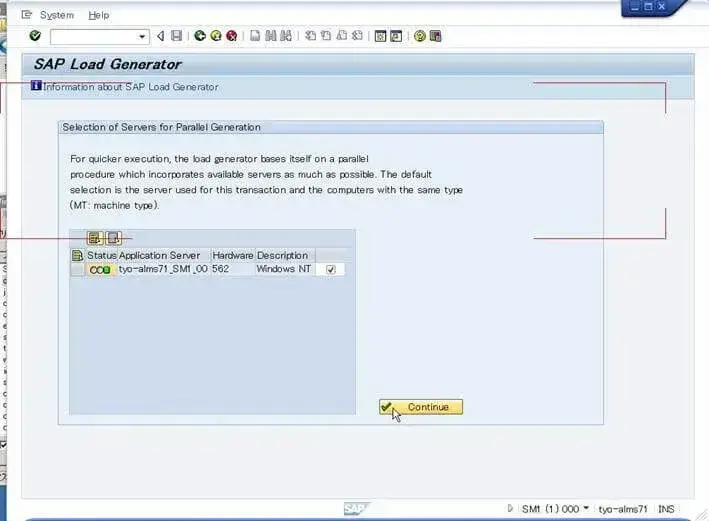Click the Select All servers icon
709x521 pixels.
point(95,238)
